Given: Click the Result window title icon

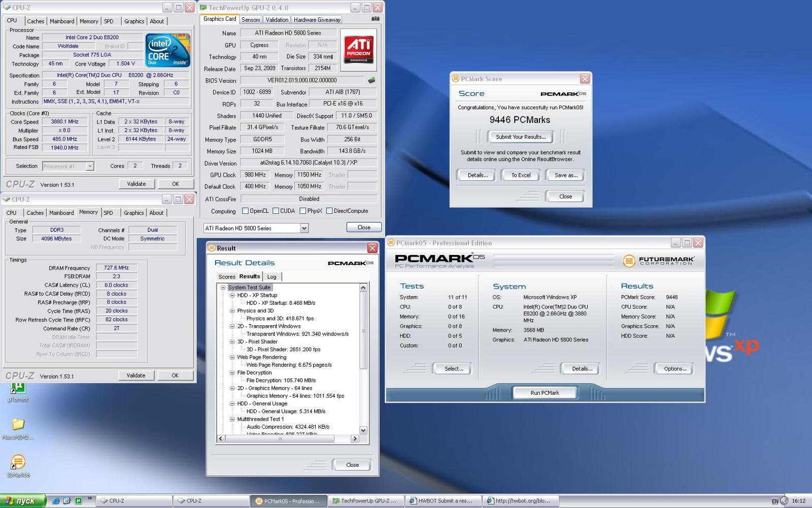Looking at the screenshot, I should [x=212, y=248].
